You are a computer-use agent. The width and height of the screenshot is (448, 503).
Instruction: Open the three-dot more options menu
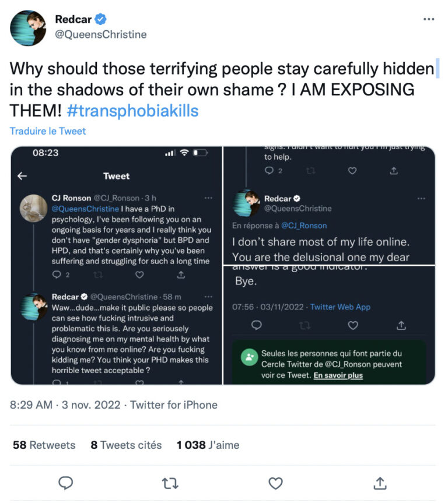[429, 19]
